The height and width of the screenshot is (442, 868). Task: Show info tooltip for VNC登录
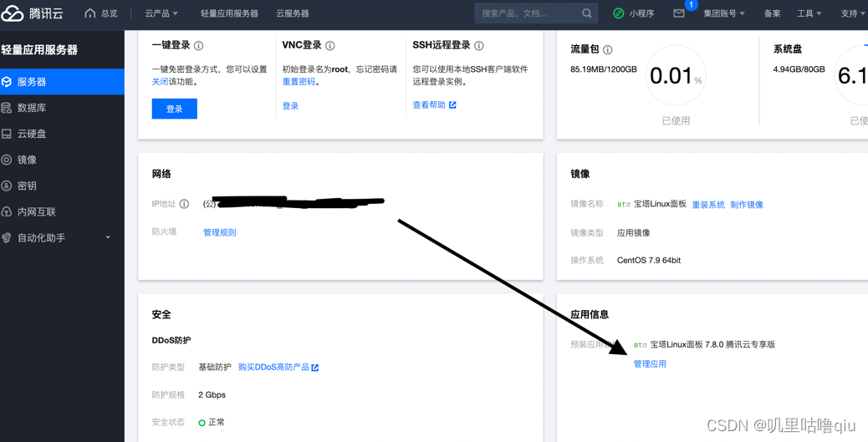pyautogui.click(x=330, y=45)
